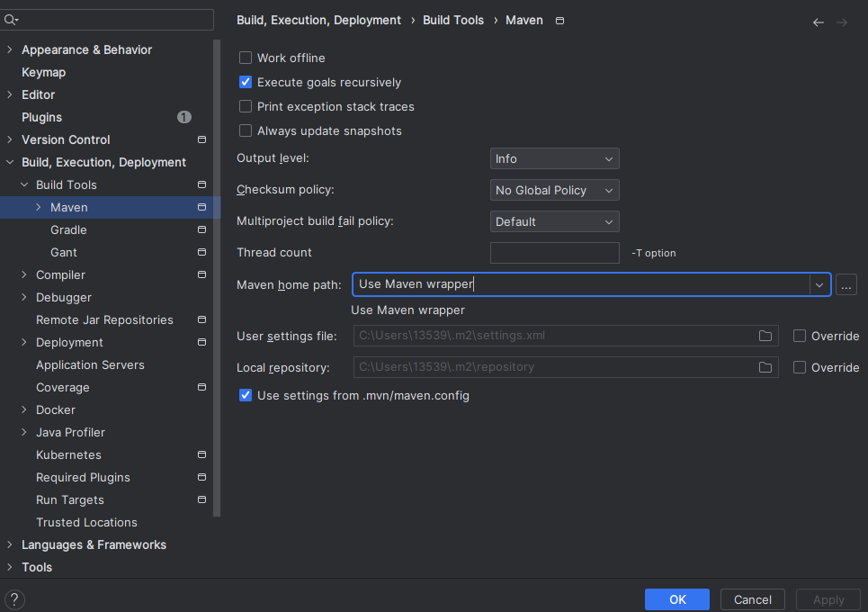Click the project icon on Run Targets row
This screenshot has width=868, height=612.
tap(202, 499)
